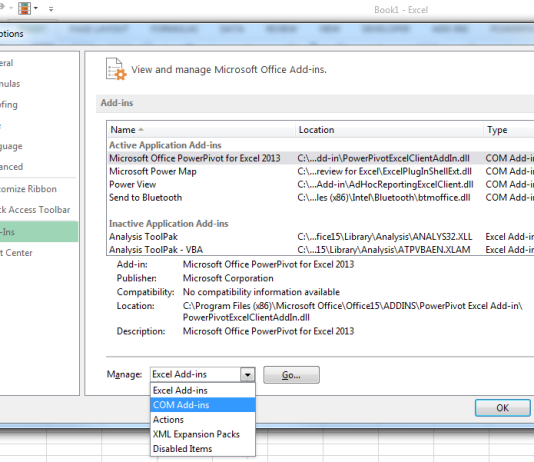Choose Disabled Items from the Manage list
Image resolution: width=534 pixels, height=462 pixels.
point(203,449)
